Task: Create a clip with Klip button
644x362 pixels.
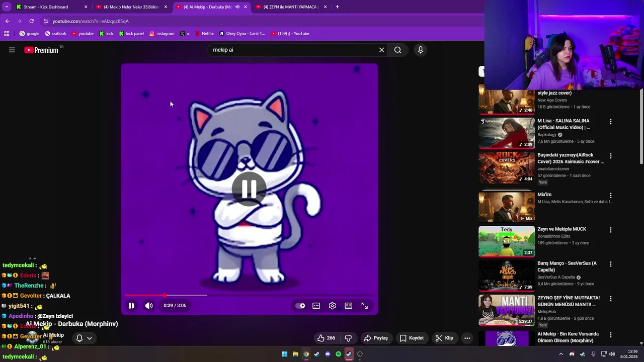Action: point(444,338)
